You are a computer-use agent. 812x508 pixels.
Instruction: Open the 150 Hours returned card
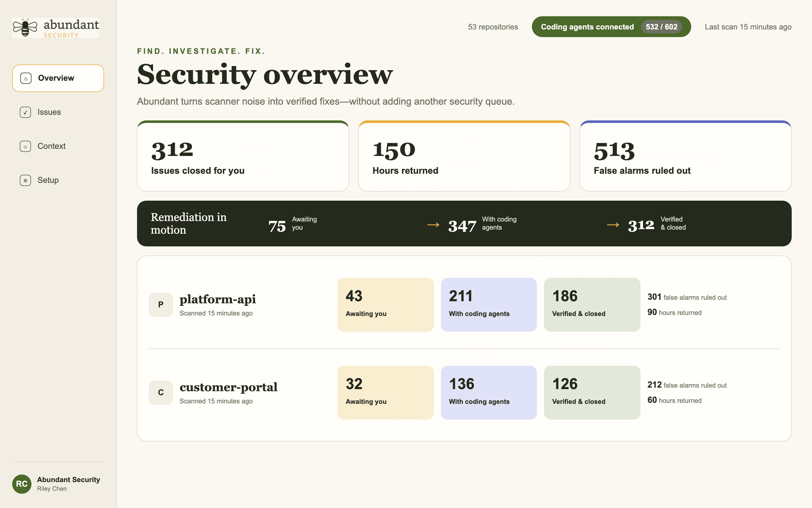(x=464, y=156)
